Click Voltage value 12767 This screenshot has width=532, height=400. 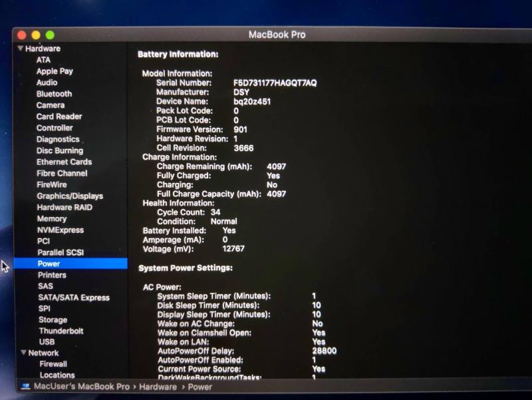[x=233, y=248]
